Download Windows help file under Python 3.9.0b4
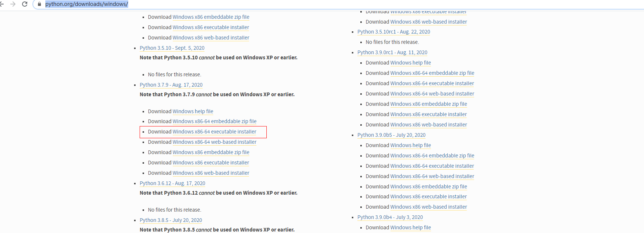 coord(410,227)
